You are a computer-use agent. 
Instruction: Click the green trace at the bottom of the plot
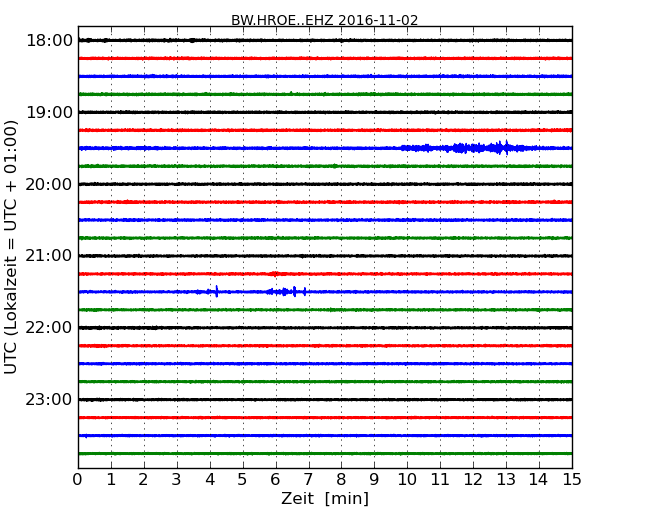[x=325, y=454]
